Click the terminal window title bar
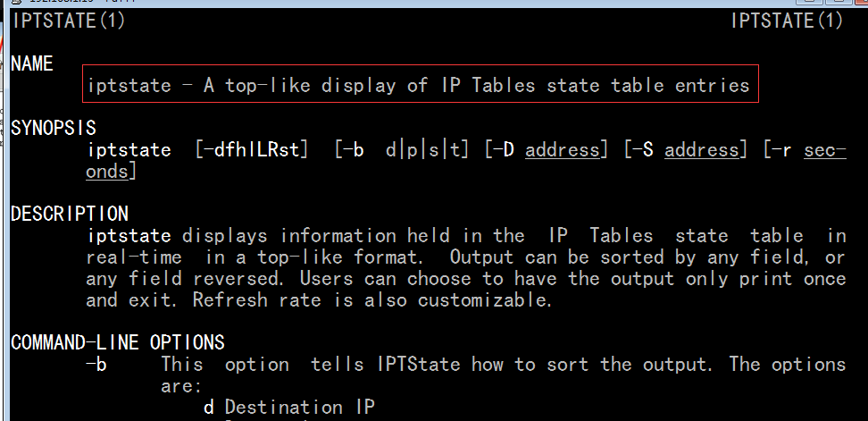The width and height of the screenshot is (868, 421). coord(434,3)
